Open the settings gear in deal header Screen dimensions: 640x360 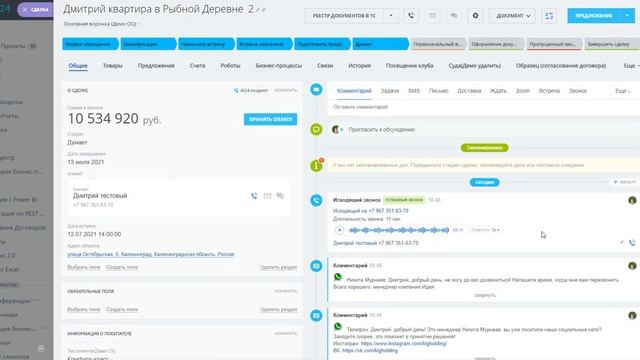coord(475,16)
